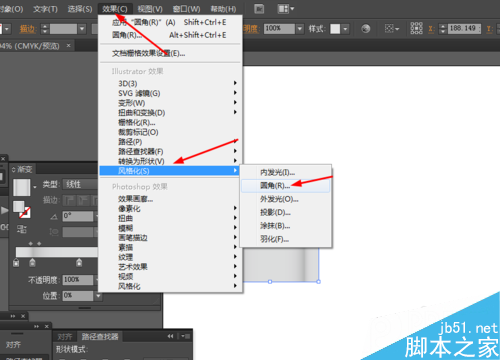
Task: Open the 位置 position dropdown arrow
Action: (98, 295)
